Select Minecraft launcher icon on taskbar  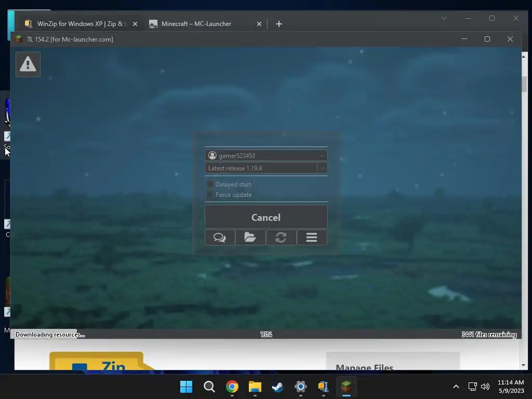point(347,387)
